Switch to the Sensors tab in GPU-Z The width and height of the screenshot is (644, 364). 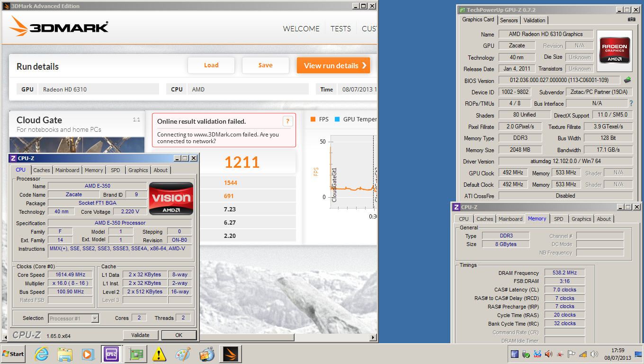509,20
